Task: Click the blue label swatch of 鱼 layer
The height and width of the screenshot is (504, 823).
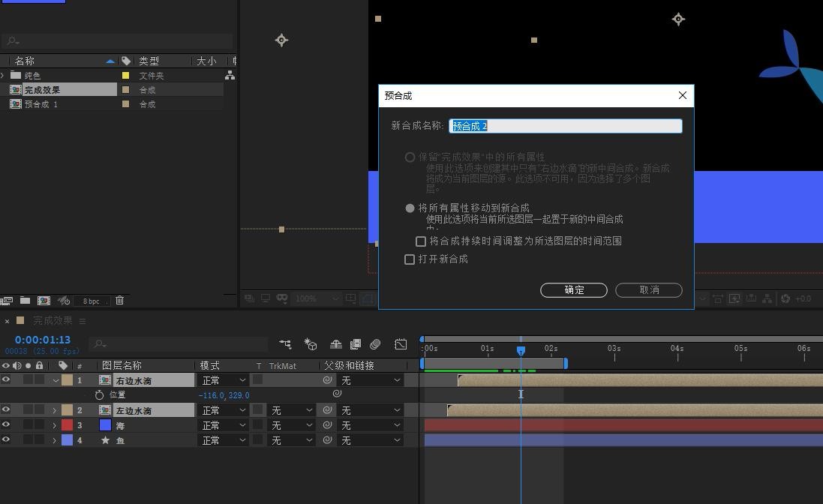Action: [x=68, y=440]
